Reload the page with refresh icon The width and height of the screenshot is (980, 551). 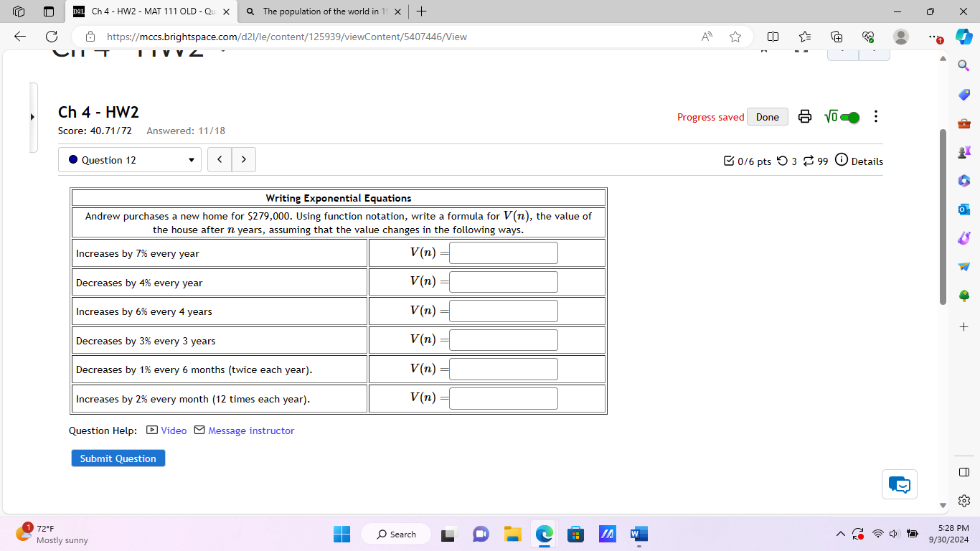click(52, 37)
